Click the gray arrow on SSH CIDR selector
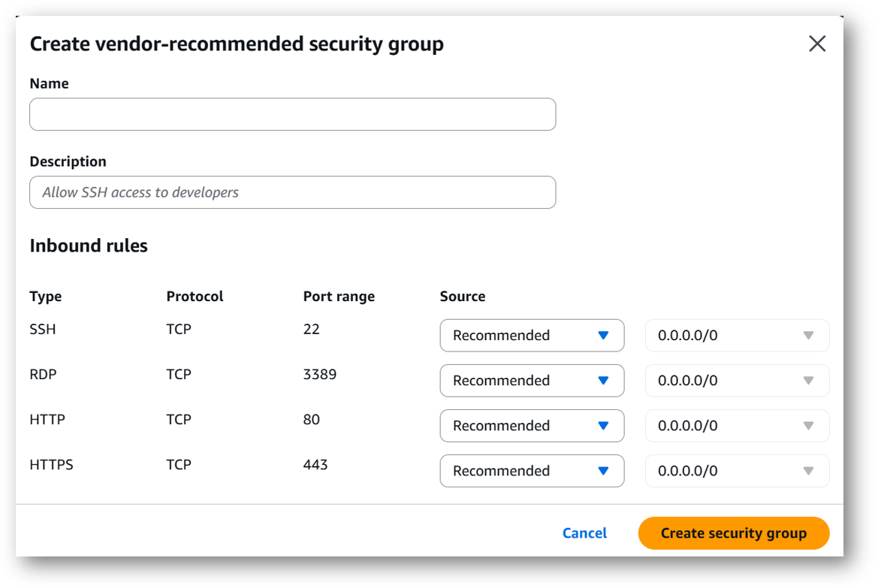This screenshot has height=588, width=875. click(x=809, y=336)
